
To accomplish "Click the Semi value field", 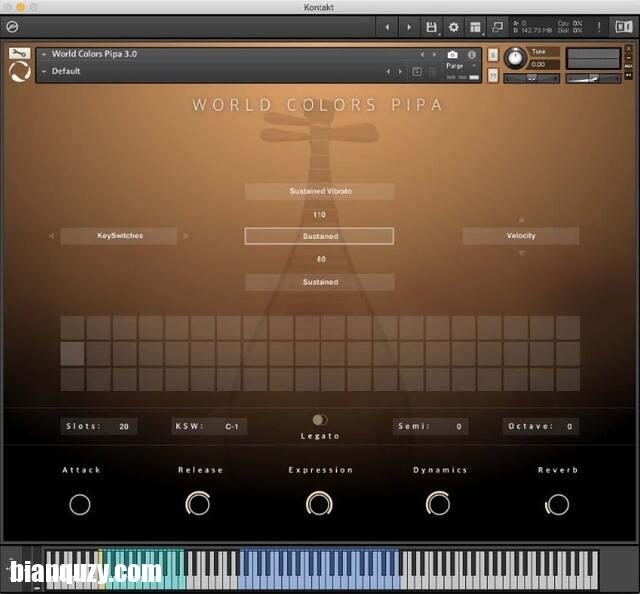I will 430,427.
